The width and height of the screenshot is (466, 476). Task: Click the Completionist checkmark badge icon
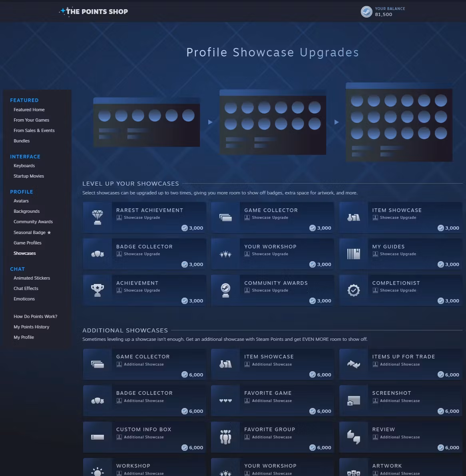pos(354,290)
